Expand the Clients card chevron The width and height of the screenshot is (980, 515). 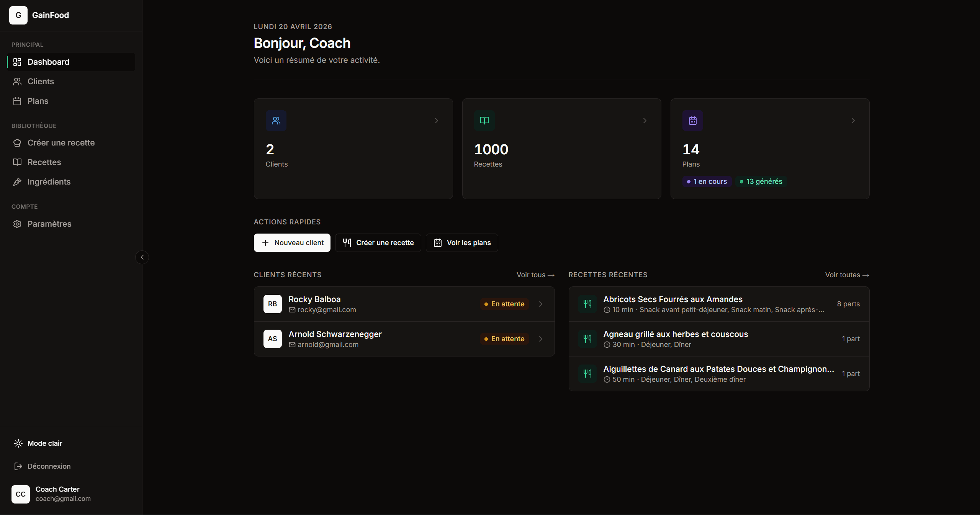point(437,121)
